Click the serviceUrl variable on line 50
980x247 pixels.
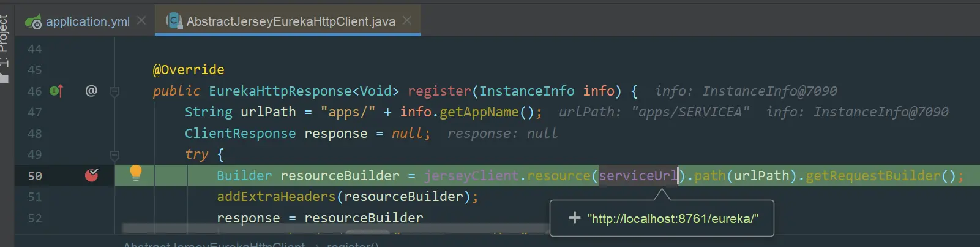point(638,176)
